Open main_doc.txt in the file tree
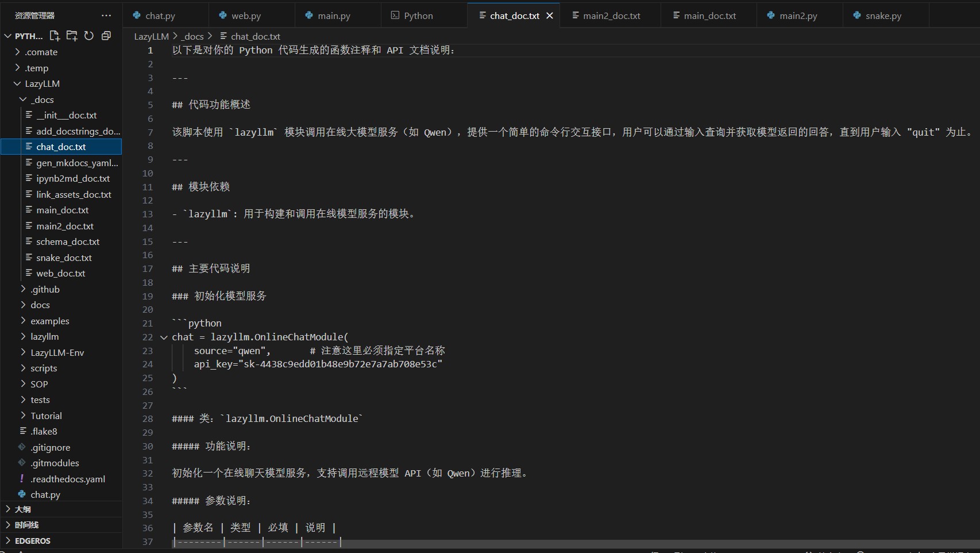Viewport: 980px width, 553px height. [x=61, y=210]
